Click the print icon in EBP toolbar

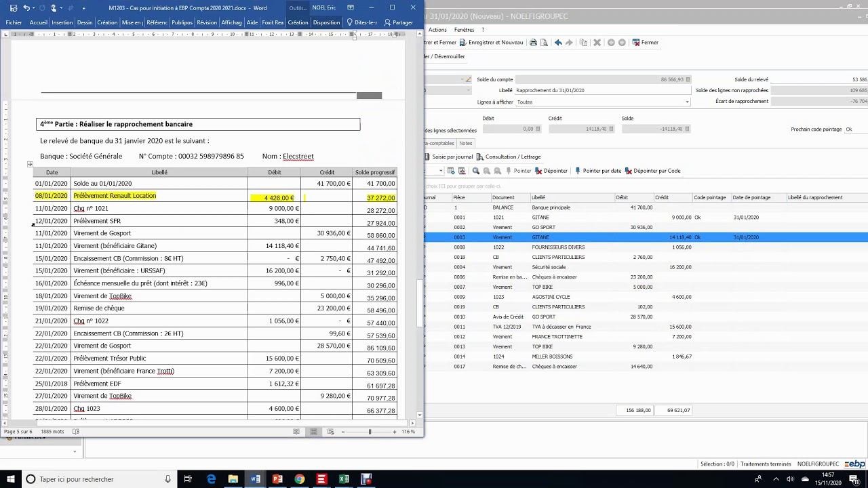tap(533, 43)
